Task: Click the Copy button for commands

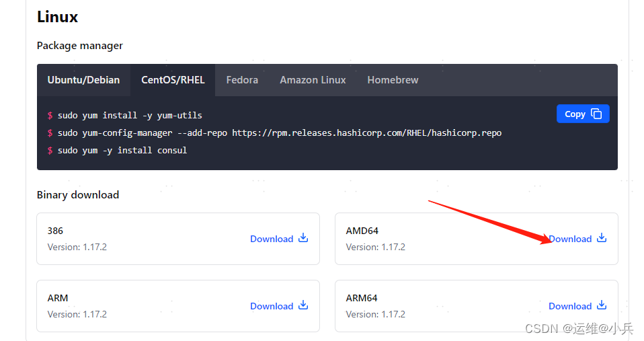Action: (x=583, y=114)
